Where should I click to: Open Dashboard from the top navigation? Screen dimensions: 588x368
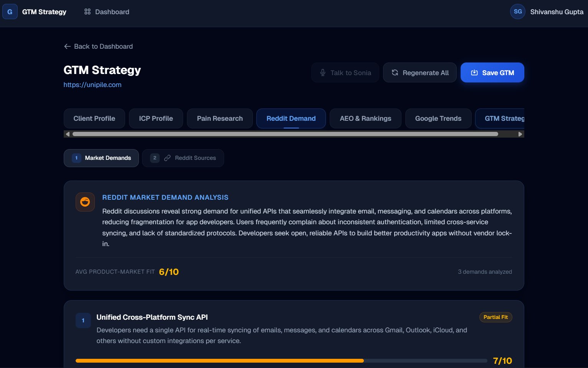pos(107,12)
